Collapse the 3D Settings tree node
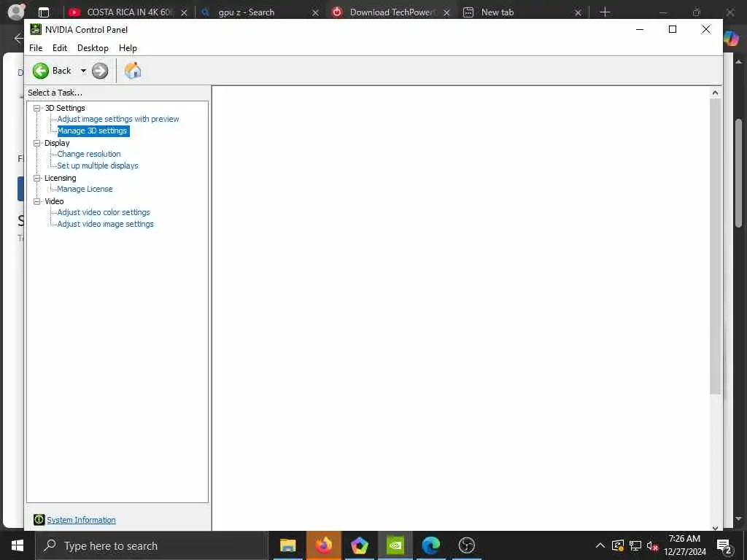 click(36, 108)
